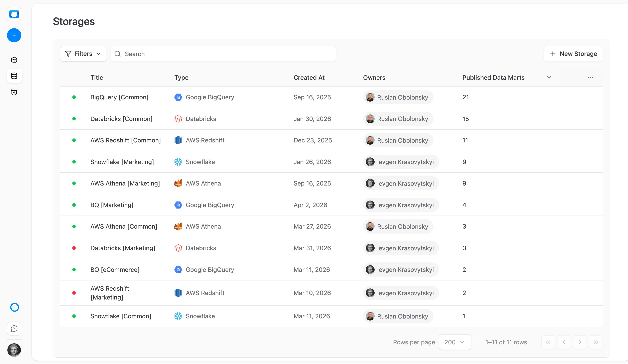
Task: Open the Databricks [Common] storage
Action: point(121,119)
